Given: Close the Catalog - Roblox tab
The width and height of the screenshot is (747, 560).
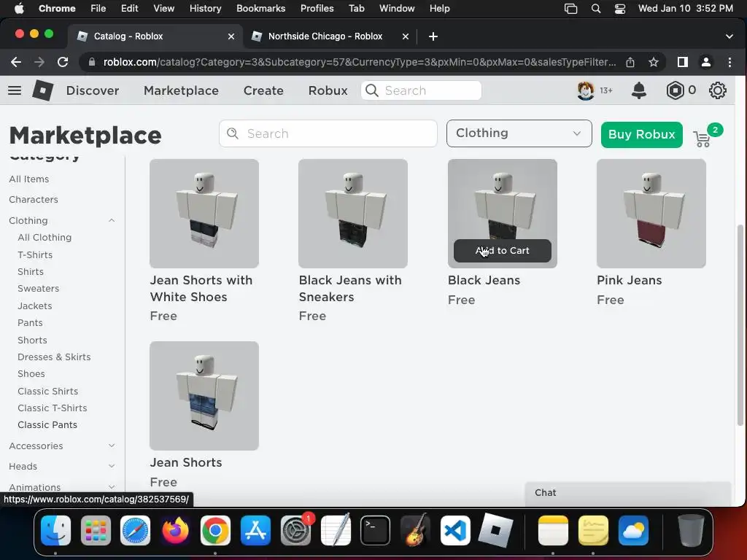Looking at the screenshot, I should 231,36.
